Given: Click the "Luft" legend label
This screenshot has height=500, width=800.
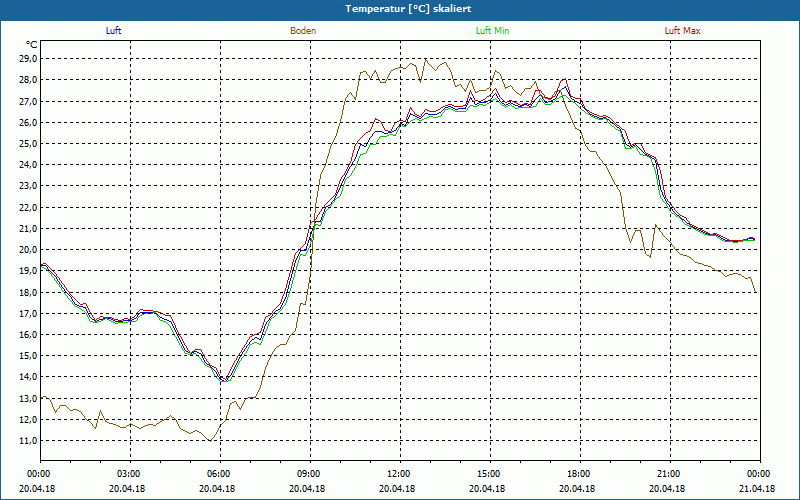Looking at the screenshot, I should point(113,31).
